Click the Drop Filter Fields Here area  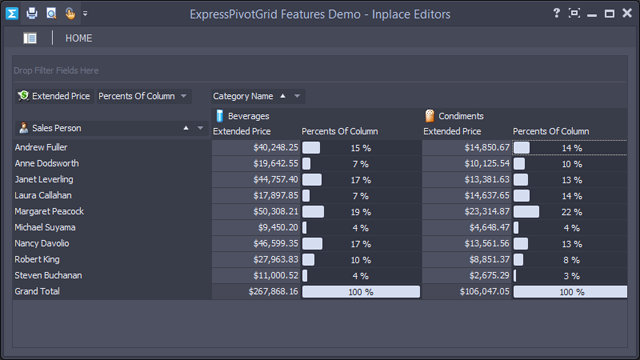click(320, 70)
